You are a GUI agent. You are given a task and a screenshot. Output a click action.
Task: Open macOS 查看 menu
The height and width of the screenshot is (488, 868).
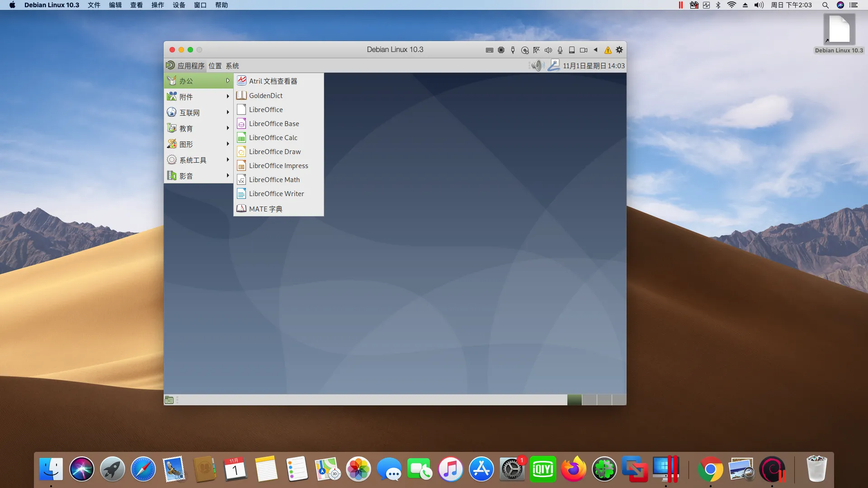click(x=137, y=5)
